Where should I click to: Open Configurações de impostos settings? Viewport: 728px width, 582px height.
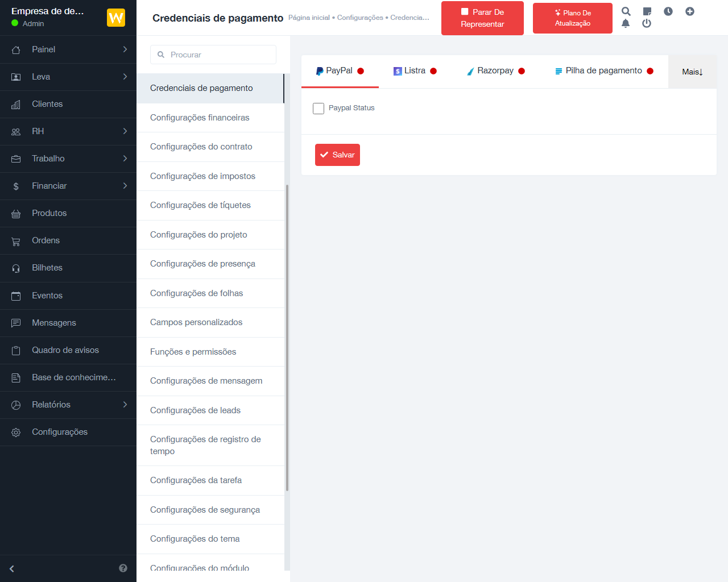pyautogui.click(x=202, y=176)
